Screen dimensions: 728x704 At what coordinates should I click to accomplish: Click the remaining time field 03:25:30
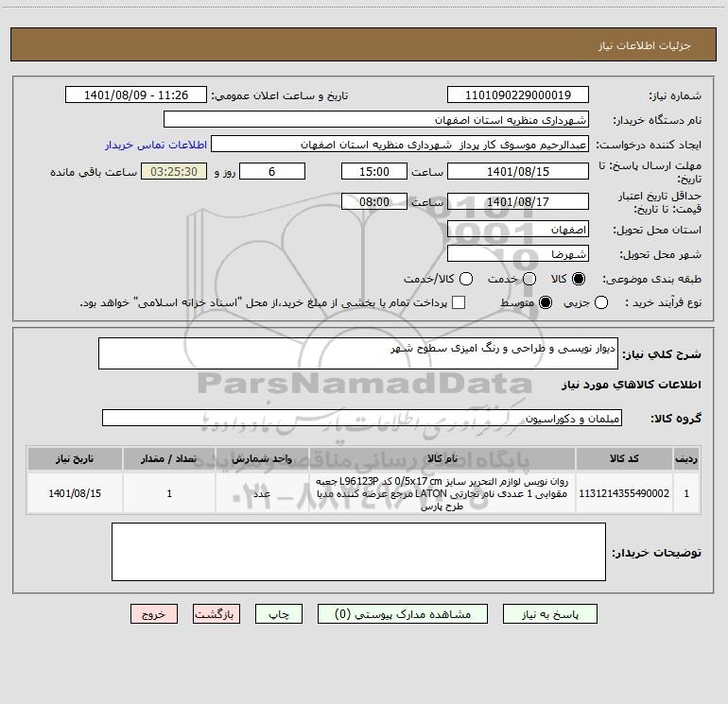click(174, 171)
